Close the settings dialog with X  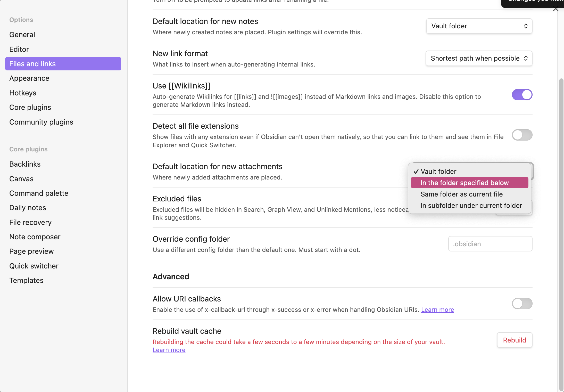[555, 9]
